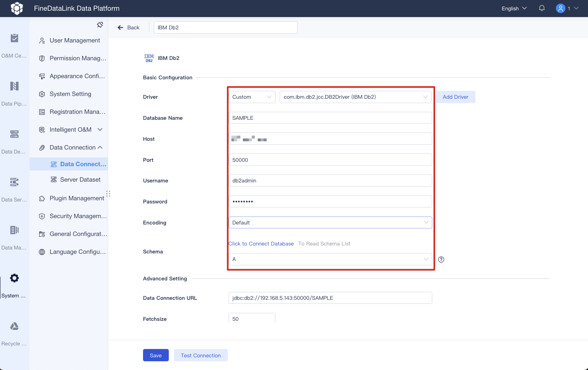This screenshot has height=370, width=588.
Task: Collapse the Data Connection submenu chevron
Action: click(x=100, y=148)
